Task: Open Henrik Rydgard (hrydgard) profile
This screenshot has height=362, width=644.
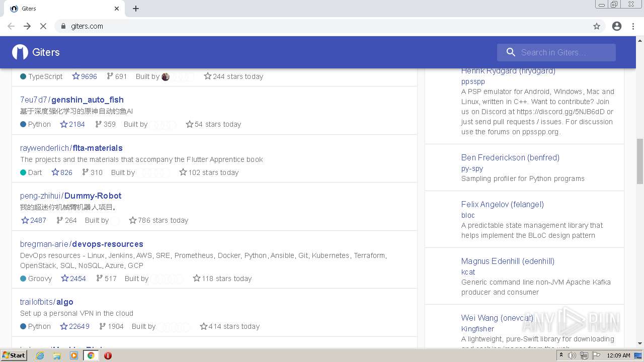Action: tap(508, 71)
